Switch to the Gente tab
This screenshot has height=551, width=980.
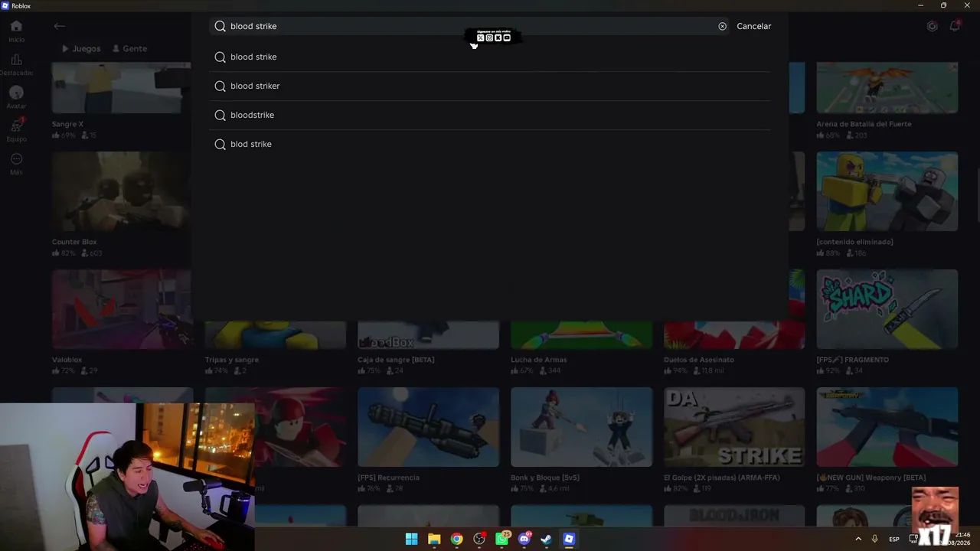coord(129,48)
